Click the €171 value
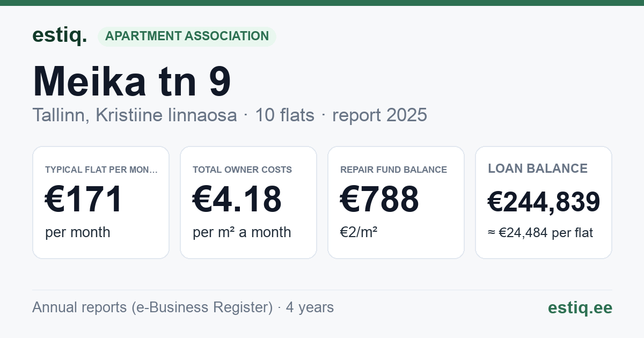The height and width of the screenshot is (338, 644). click(x=84, y=199)
